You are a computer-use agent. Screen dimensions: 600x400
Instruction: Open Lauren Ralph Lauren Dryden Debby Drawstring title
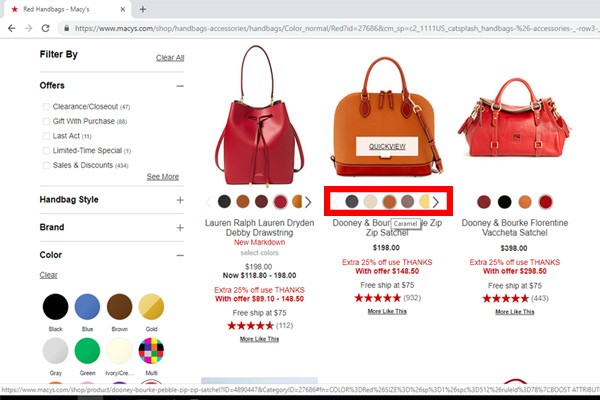[259, 228]
